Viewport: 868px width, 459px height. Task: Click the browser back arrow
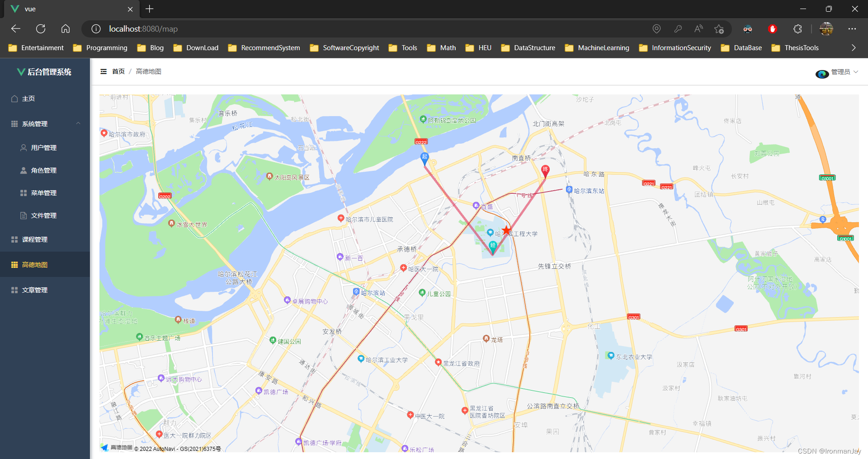16,29
